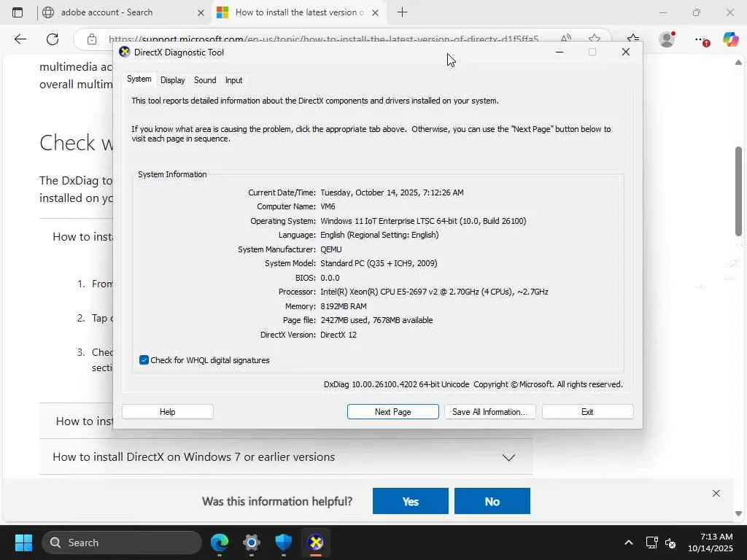Close the DirectX Diagnostic Tool window
The height and width of the screenshot is (560, 747).
tap(625, 52)
